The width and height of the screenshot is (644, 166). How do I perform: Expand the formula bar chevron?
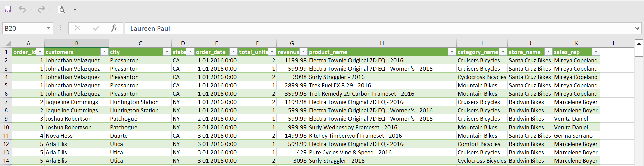point(637,29)
